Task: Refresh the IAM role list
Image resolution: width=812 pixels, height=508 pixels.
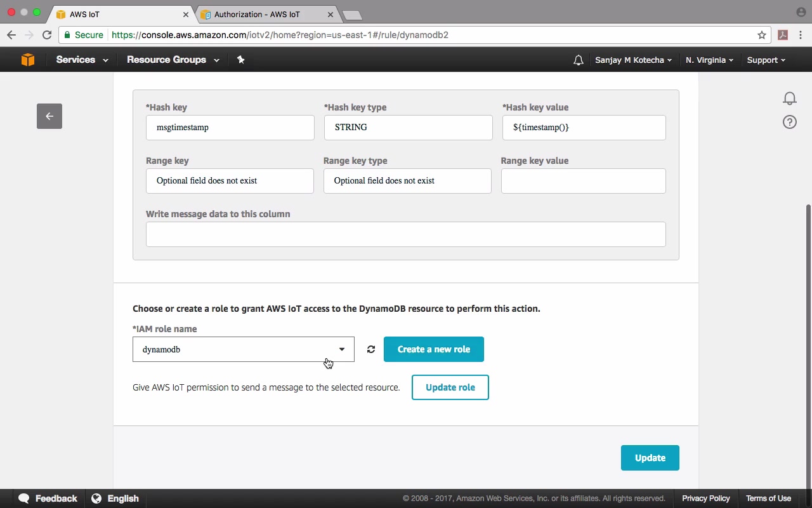Action: click(x=371, y=349)
